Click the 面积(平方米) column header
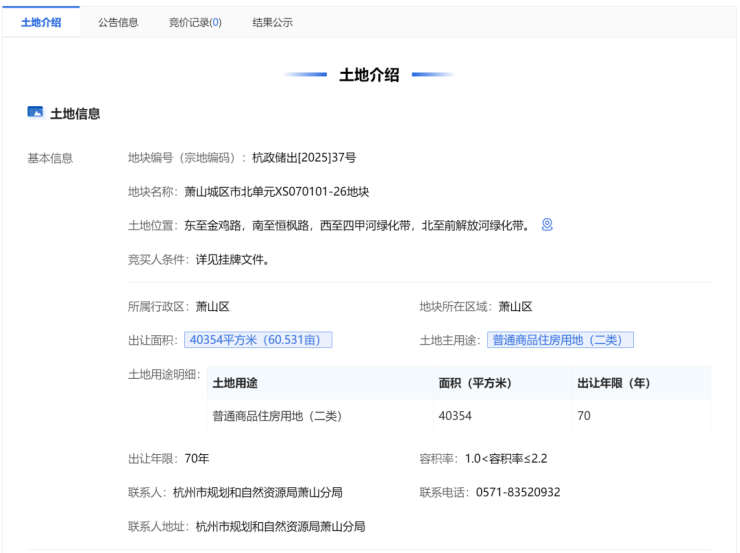The image size is (740, 553). point(474,383)
